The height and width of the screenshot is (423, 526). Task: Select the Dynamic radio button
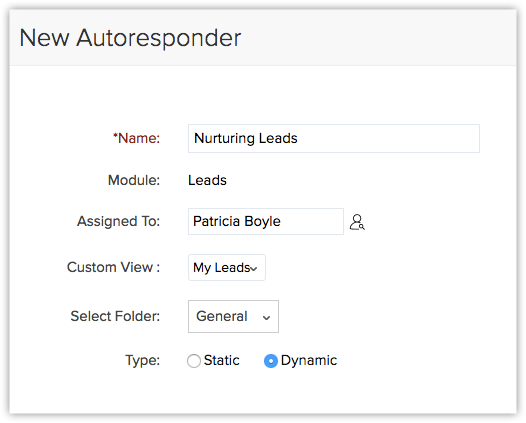pyautogui.click(x=271, y=361)
